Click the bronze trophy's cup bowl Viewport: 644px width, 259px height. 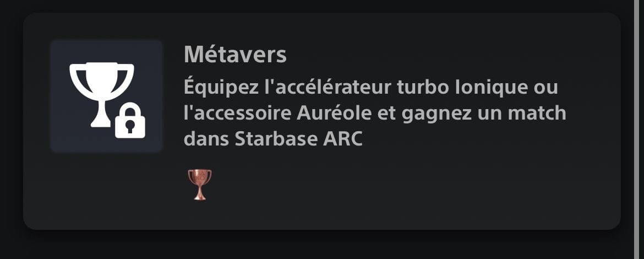[200, 177]
